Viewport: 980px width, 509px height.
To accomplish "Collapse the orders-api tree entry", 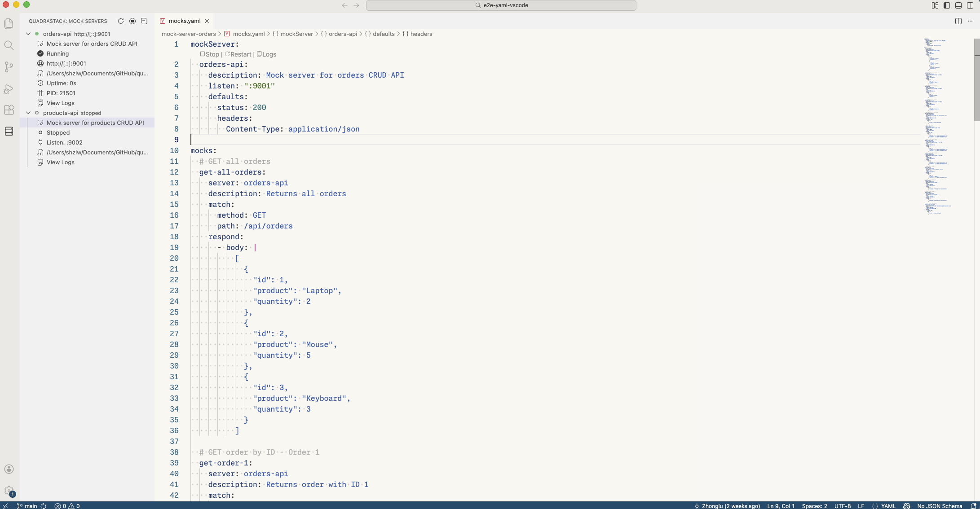I will point(28,34).
